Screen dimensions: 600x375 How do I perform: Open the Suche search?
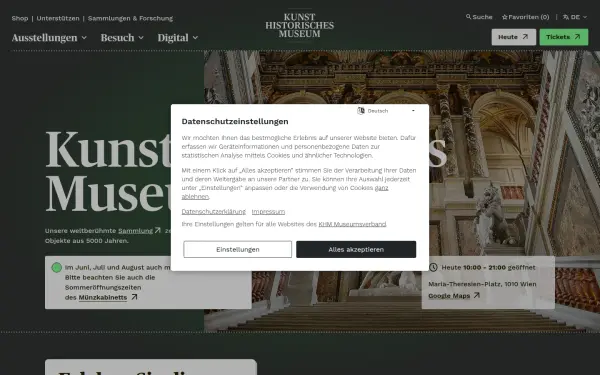pyautogui.click(x=479, y=17)
